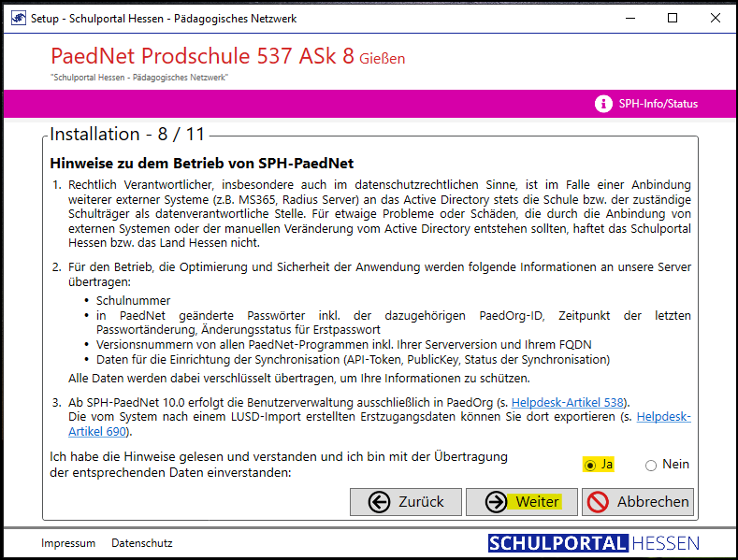Select the Nein radio button
Screen dimensions: 738x560
651,466
